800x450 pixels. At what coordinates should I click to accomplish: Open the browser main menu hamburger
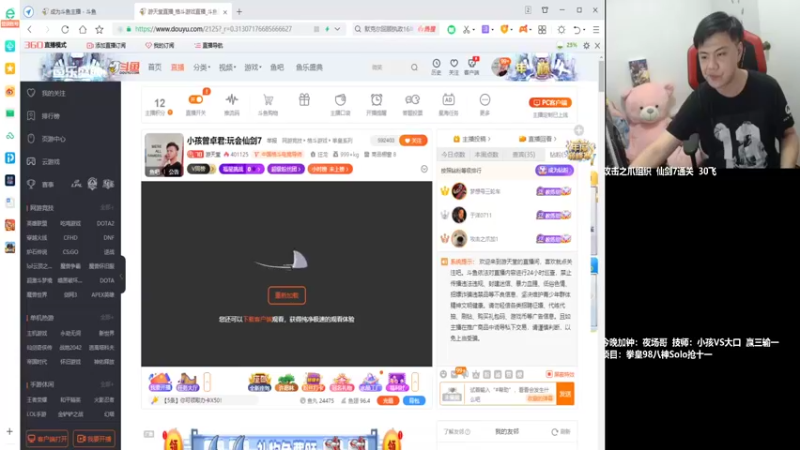coord(596,30)
